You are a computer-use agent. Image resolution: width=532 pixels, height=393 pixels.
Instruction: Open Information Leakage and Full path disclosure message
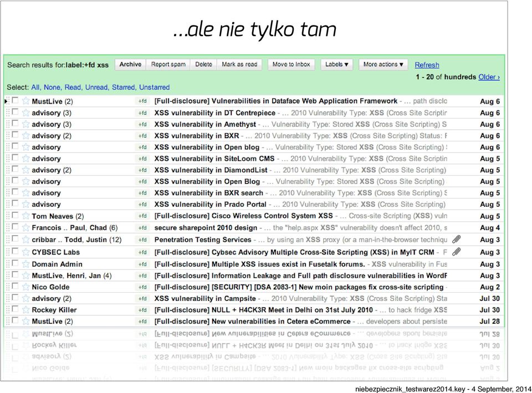(x=300, y=275)
